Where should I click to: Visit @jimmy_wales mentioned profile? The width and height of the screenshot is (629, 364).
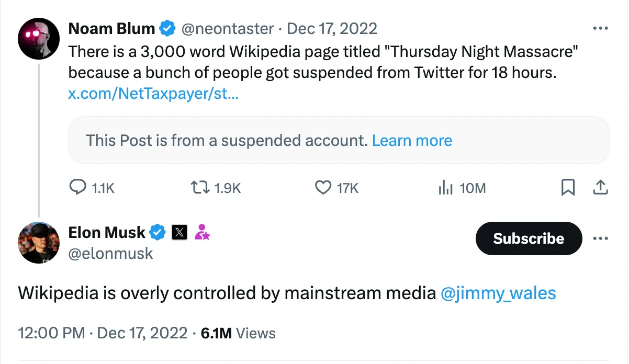[x=499, y=294]
